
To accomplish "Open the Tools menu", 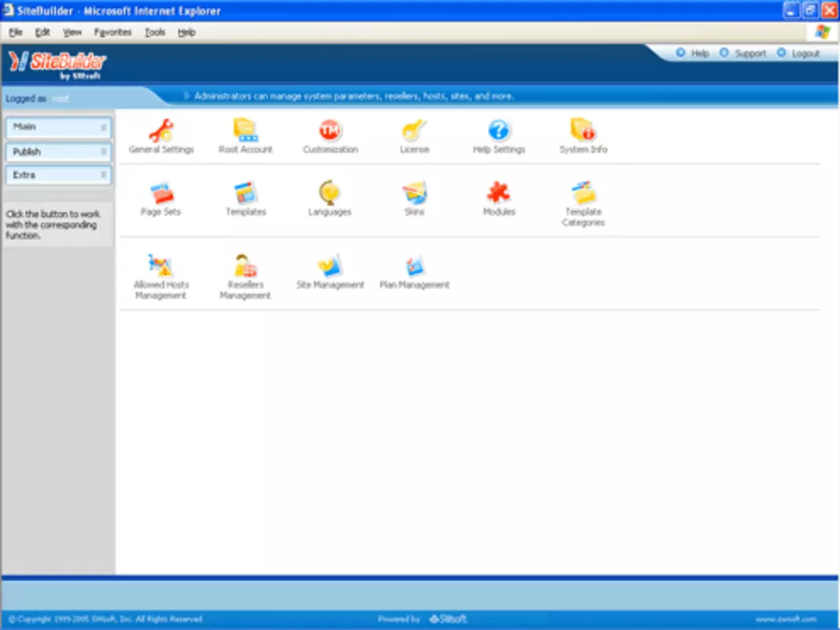I will click(155, 32).
